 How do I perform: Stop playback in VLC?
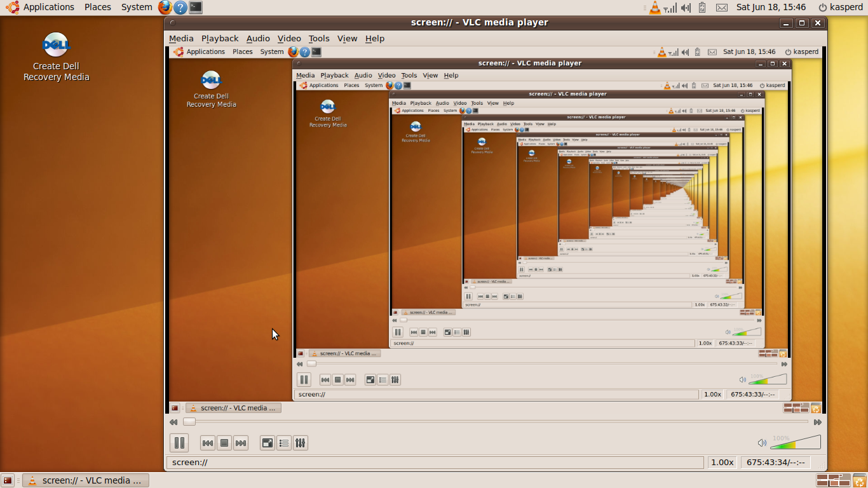coord(224,443)
